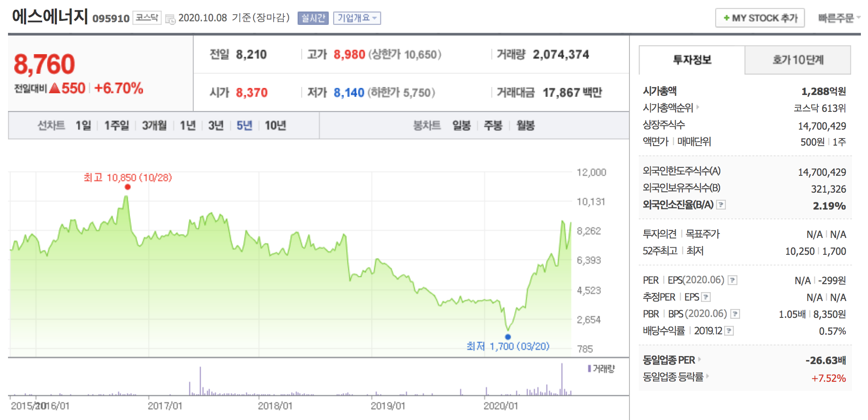Click the tallest volume bar after 2020/01
Viewport: 868px width, 420px height.
click(562, 380)
